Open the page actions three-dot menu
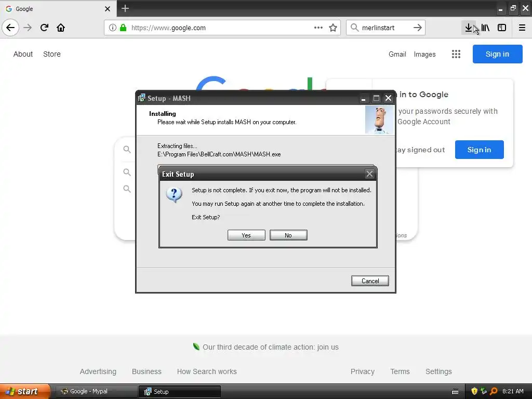 coord(318,28)
